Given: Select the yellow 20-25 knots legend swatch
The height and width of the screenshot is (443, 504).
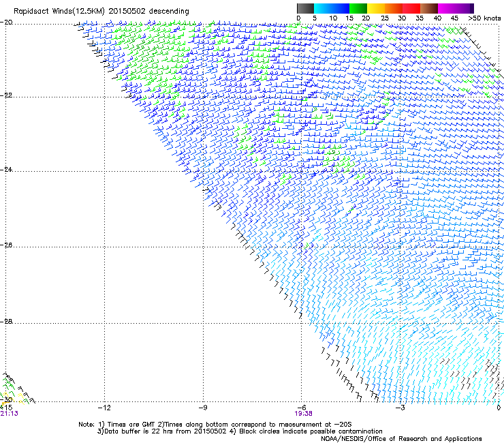Looking at the screenshot, I should coord(376,8).
